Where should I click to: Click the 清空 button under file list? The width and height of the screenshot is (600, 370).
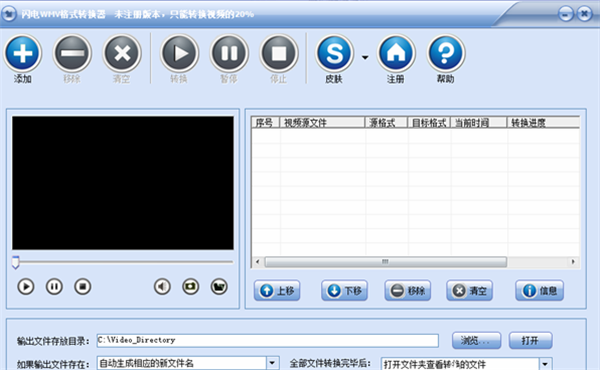(469, 291)
